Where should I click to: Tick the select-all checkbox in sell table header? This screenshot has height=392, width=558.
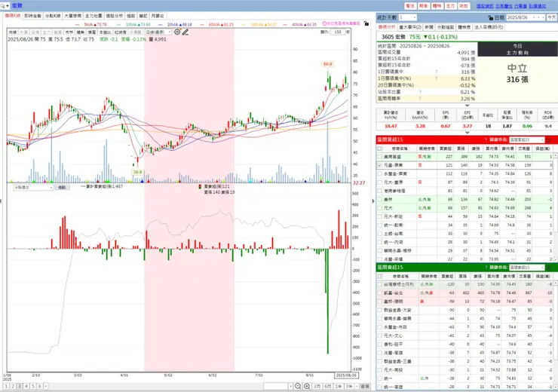pyautogui.click(x=380, y=276)
